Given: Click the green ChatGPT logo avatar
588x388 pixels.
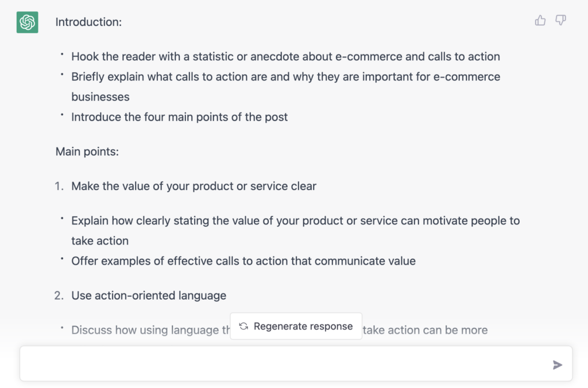Looking at the screenshot, I should (x=28, y=22).
